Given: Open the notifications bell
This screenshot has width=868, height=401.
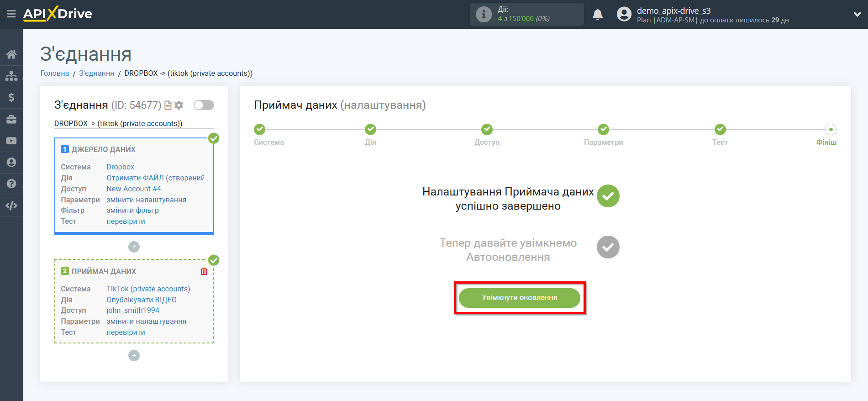Looking at the screenshot, I should click(x=598, y=15).
